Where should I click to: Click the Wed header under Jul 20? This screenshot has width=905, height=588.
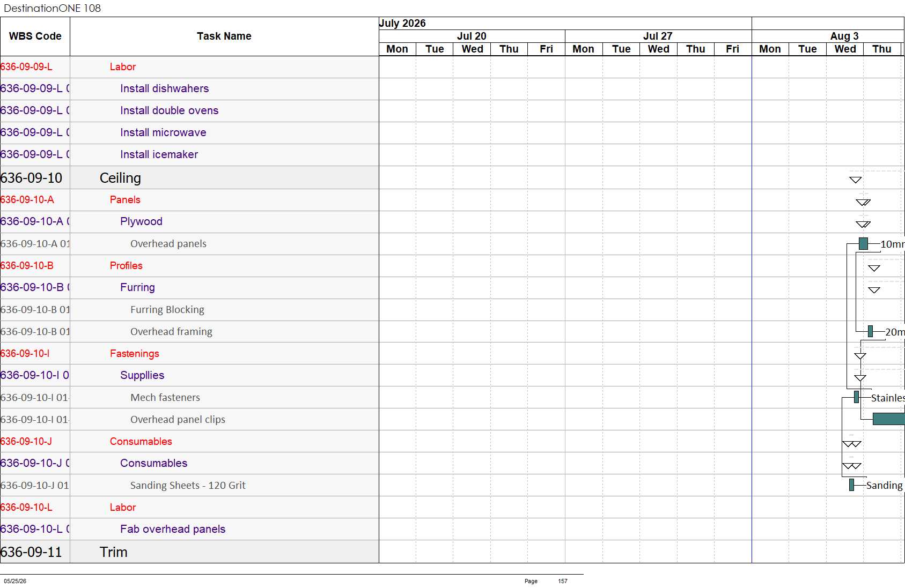[x=472, y=49]
